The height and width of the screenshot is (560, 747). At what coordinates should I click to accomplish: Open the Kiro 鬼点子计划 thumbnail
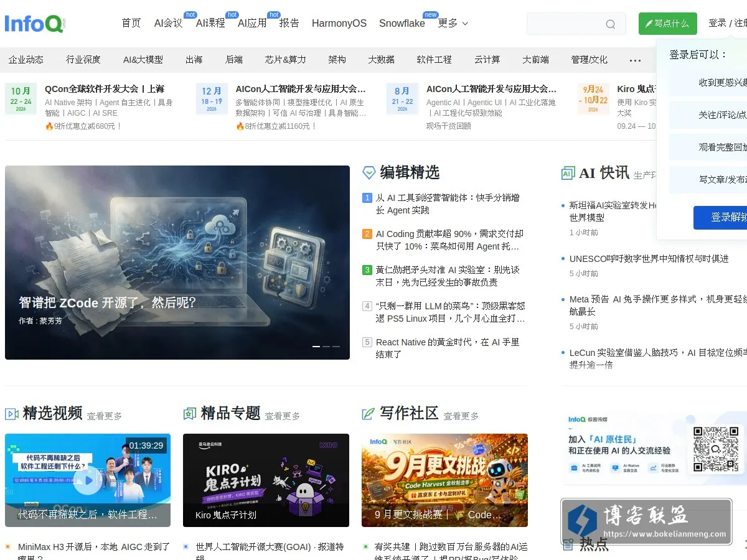[x=266, y=480]
